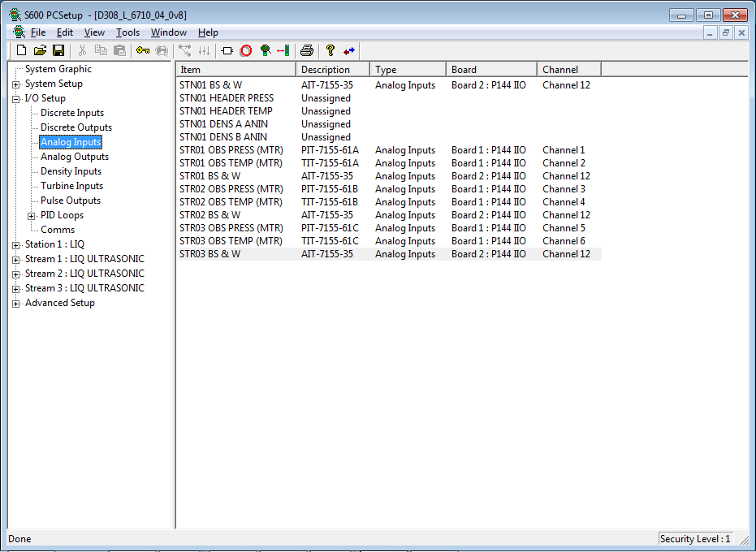Click the Open folder toolbar icon
756x552 pixels.
pos(40,50)
